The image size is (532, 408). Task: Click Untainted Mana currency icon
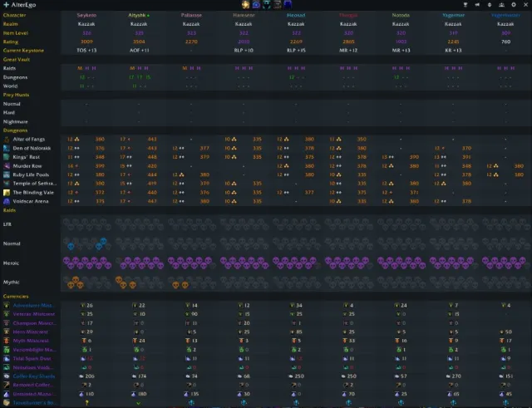7,394
